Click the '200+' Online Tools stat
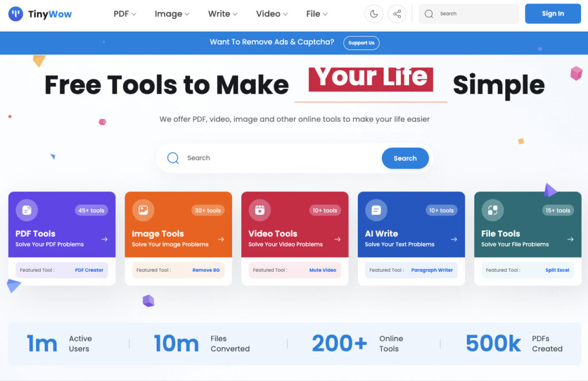 click(x=339, y=344)
